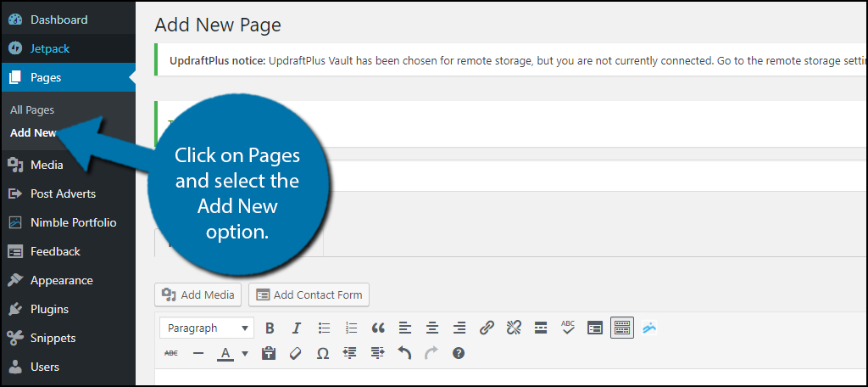
Task: Insert a blockquote
Action: click(x=378, y=328)
